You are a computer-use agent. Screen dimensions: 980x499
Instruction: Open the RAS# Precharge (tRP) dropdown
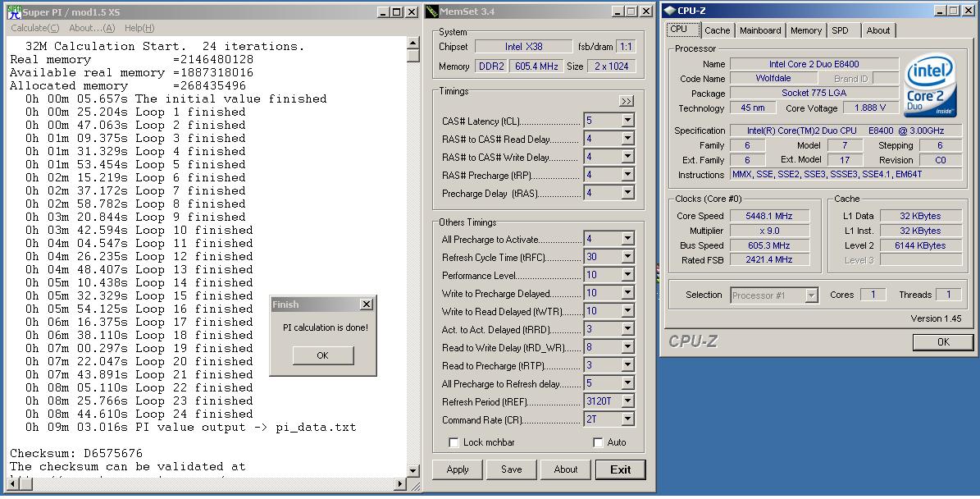coord(627,175)
